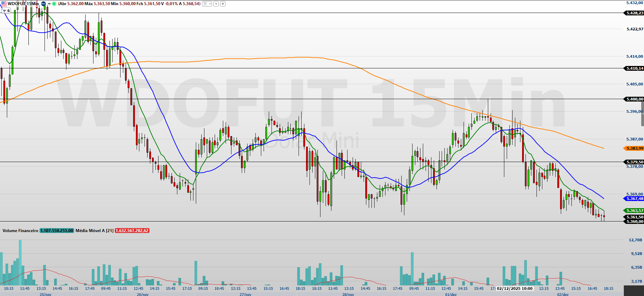
Task: Select the 5.400,00 horizontal line label
Action: pos(634,99)
